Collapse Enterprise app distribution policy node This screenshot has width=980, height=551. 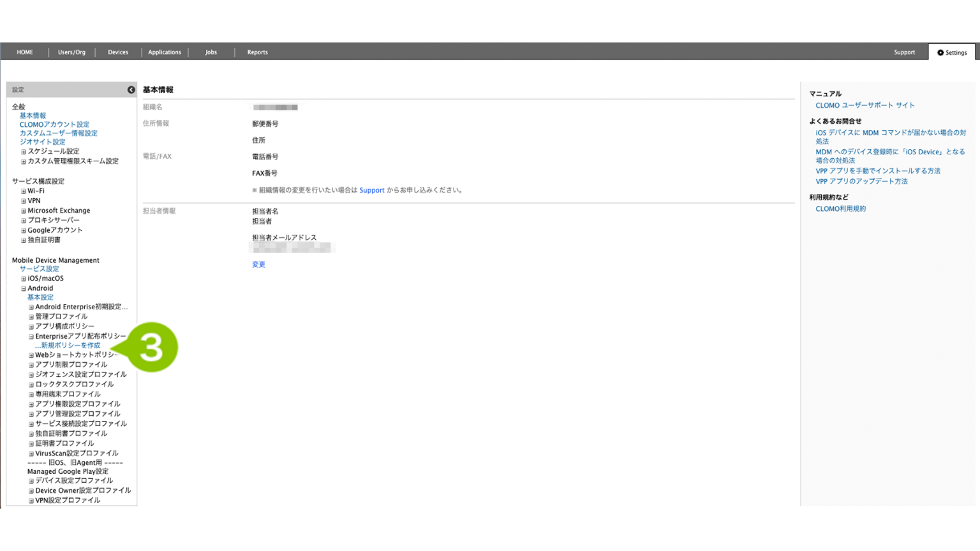coord(31,336)
